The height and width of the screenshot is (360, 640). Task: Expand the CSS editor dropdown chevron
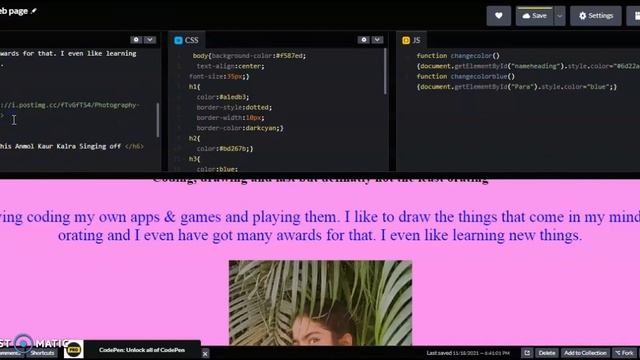coord(377,40)
